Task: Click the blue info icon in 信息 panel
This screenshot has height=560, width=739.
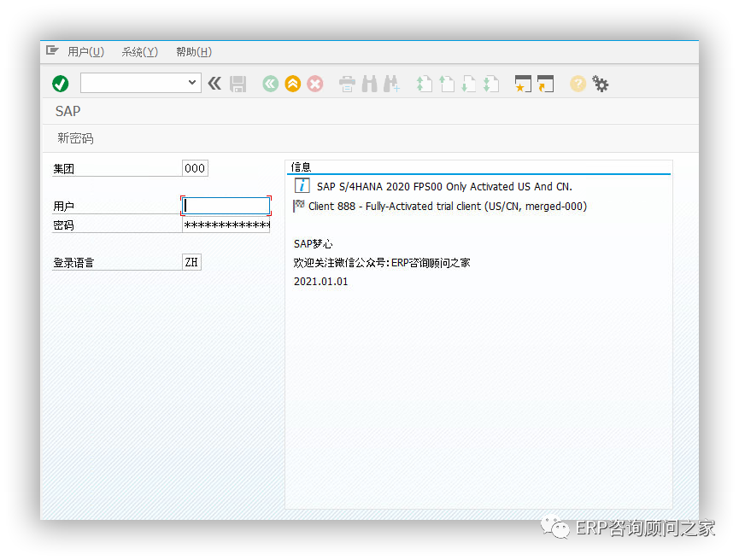Action: point(302,185)
